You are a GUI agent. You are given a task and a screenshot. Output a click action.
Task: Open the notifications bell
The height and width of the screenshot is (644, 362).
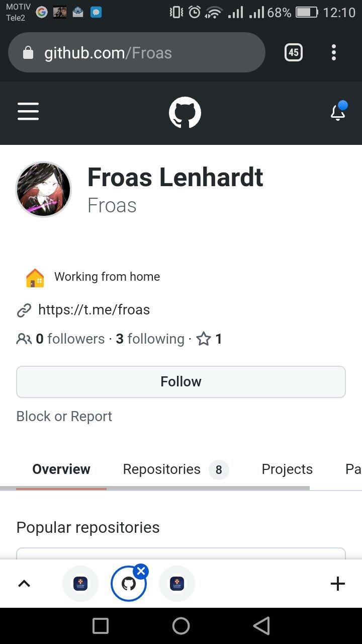coord(338,112)
